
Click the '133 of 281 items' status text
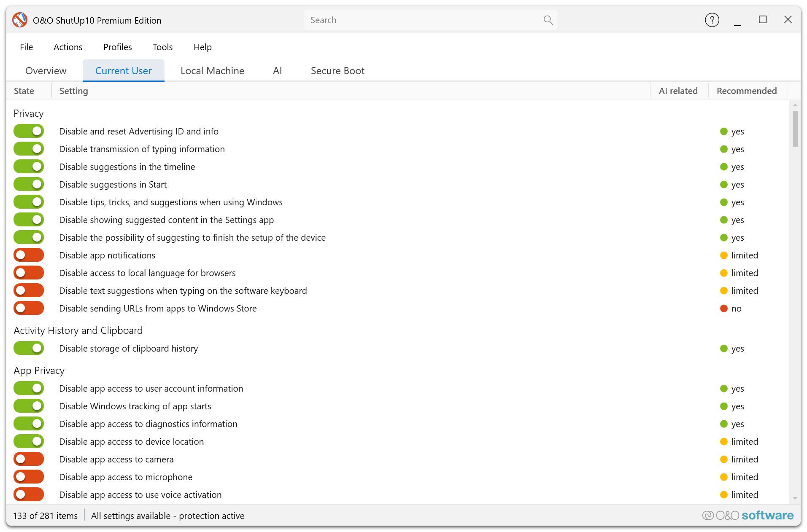45,516
